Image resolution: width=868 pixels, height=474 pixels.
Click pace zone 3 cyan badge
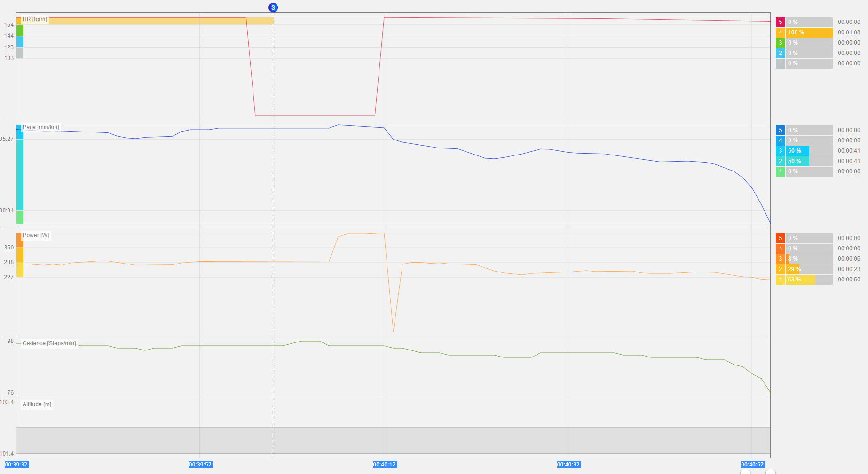click(x=780, y=151)
